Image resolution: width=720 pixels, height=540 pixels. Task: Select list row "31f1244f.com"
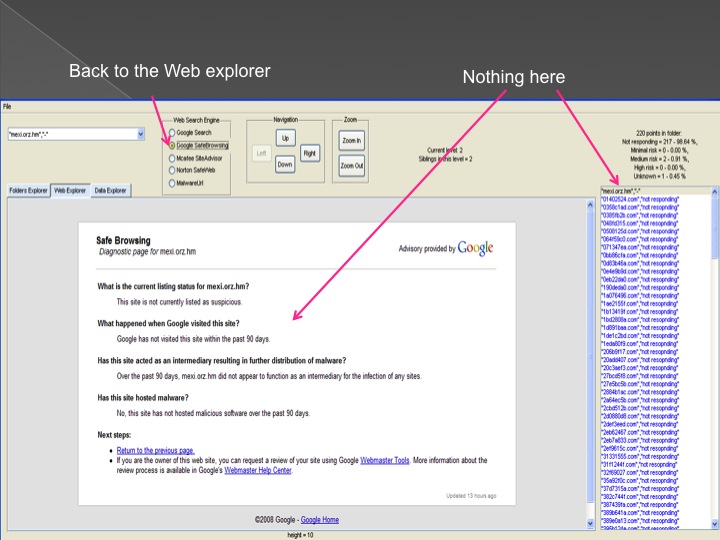(x=656, y=464)
